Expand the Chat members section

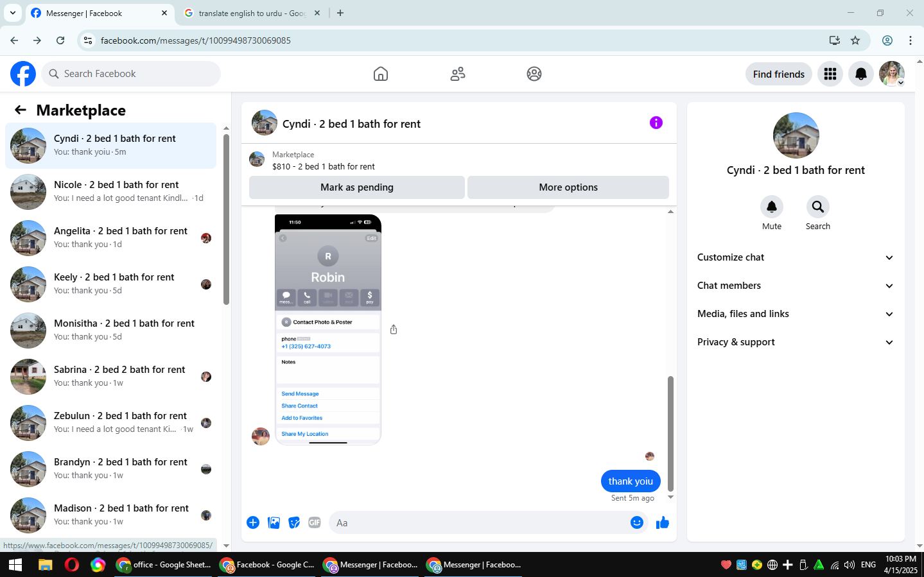click(x=796, y=286)
